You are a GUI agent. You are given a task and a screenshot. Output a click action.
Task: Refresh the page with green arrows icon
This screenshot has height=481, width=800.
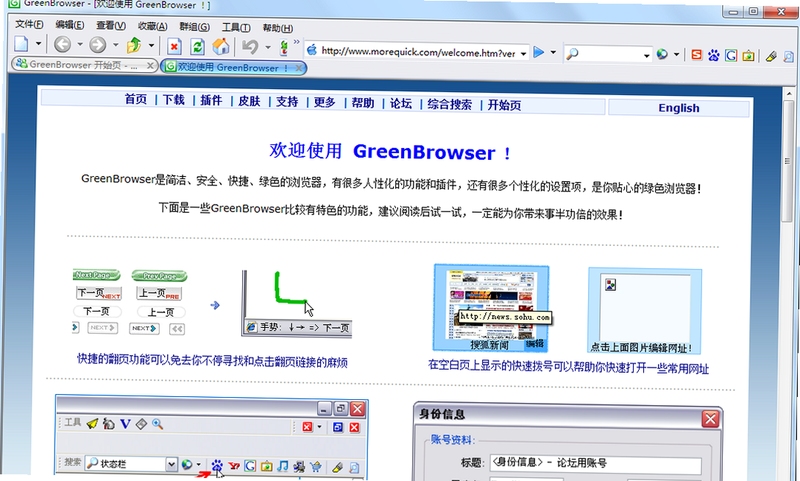tap(197, 47)
